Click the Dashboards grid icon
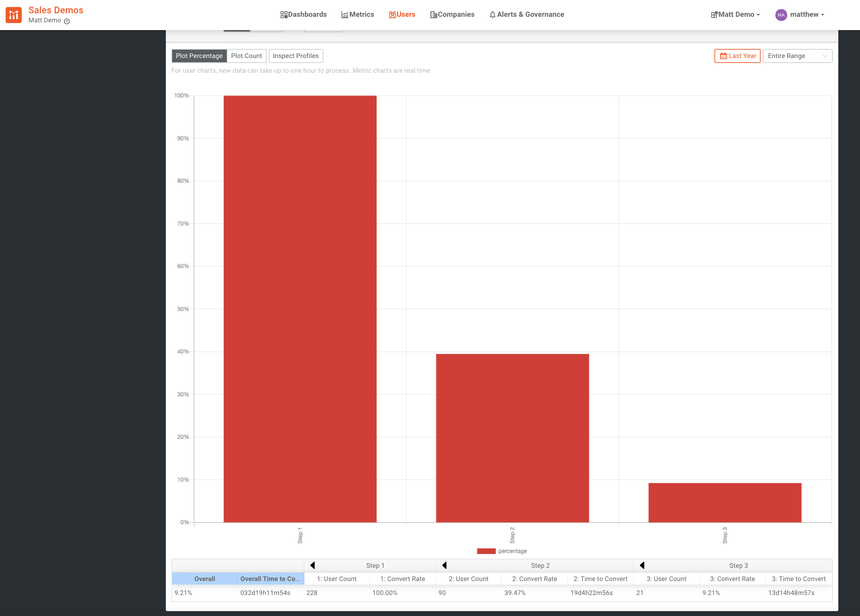 tap(284, 15)
